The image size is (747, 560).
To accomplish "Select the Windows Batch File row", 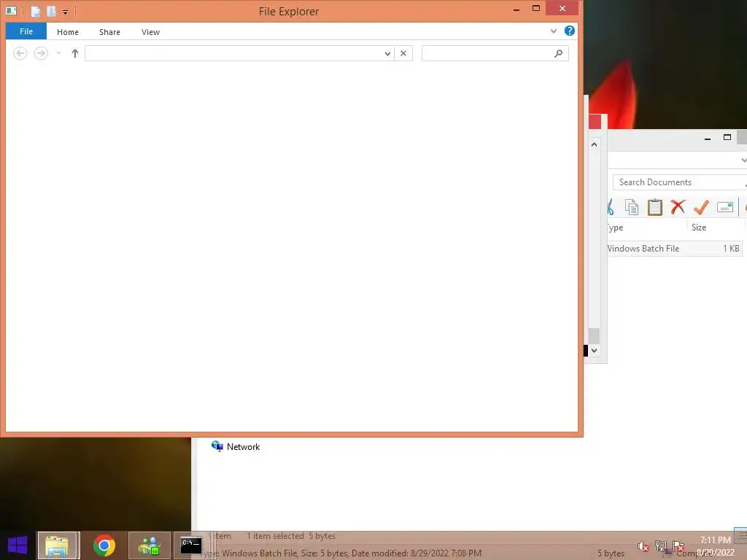I will [x=675, y=249].
